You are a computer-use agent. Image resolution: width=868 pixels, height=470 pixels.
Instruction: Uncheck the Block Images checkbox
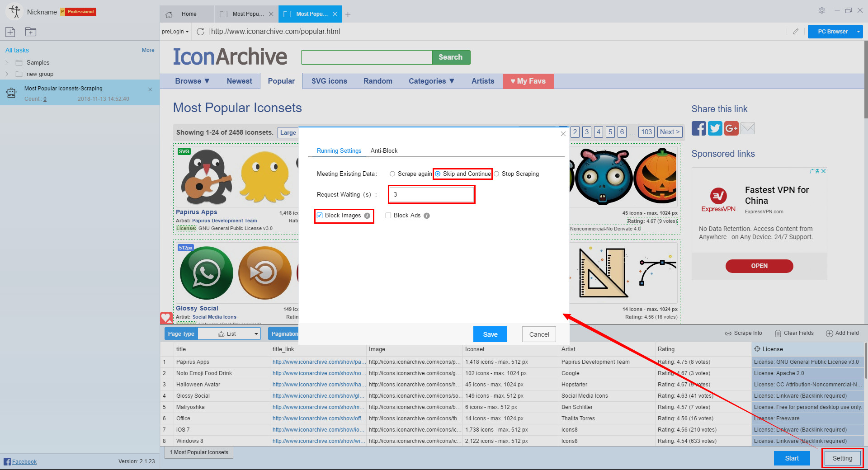[x=320, y=215]
